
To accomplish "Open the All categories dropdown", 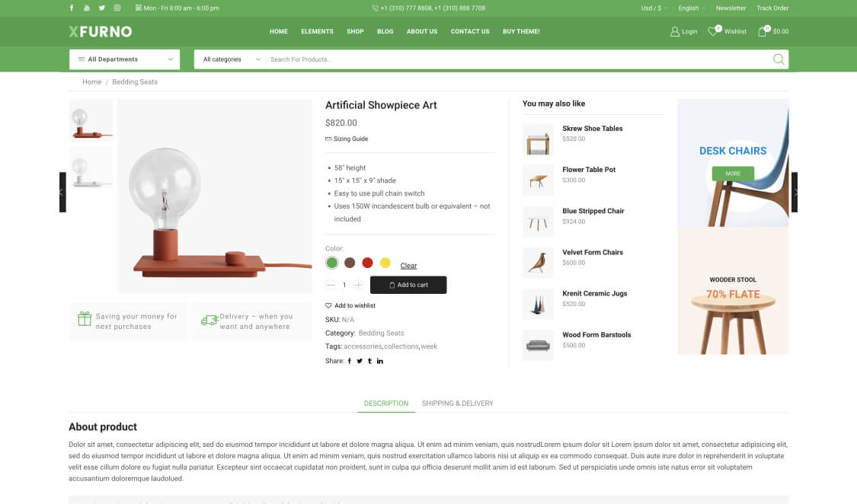I will (x=231, y=59).
